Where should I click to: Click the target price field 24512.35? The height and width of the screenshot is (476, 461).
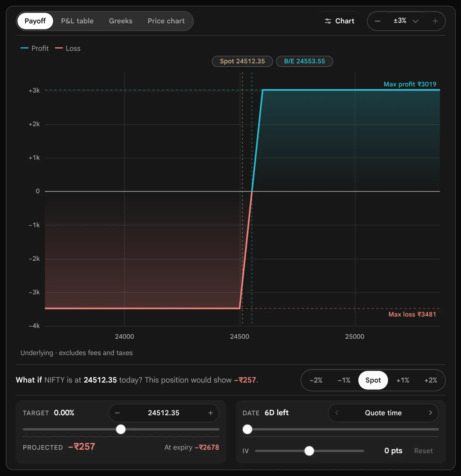point(164,413)
